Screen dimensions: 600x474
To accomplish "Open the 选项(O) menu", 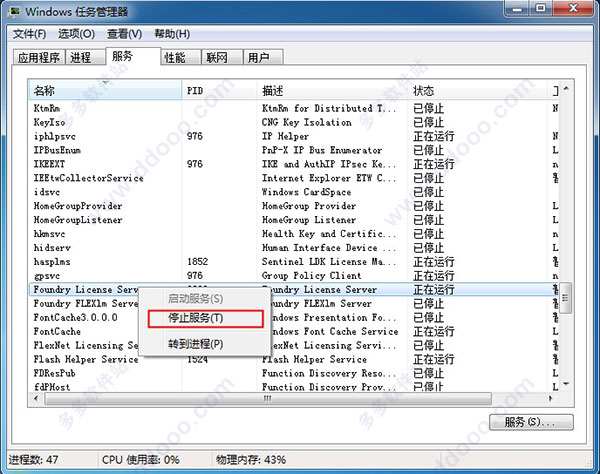I will point(76,34).
